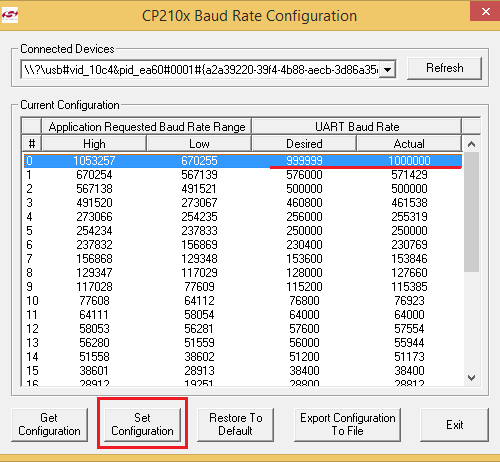
Task: Select row 14 with High value 51558
Action: pos(243,357)
